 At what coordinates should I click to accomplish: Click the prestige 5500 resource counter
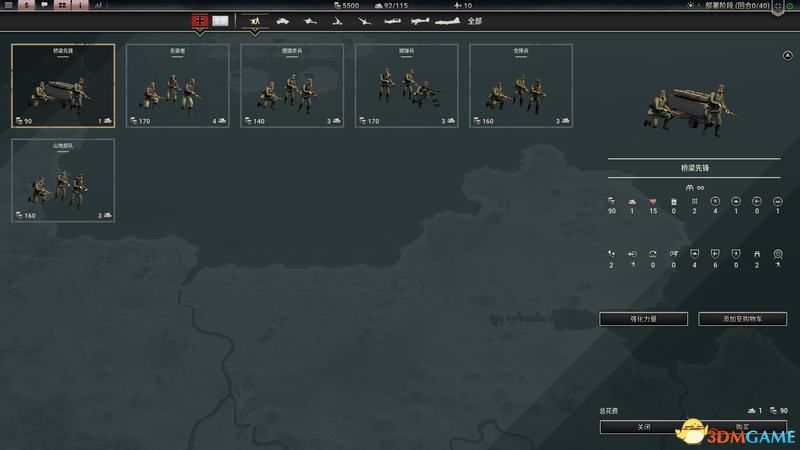(x=346, y=5)
